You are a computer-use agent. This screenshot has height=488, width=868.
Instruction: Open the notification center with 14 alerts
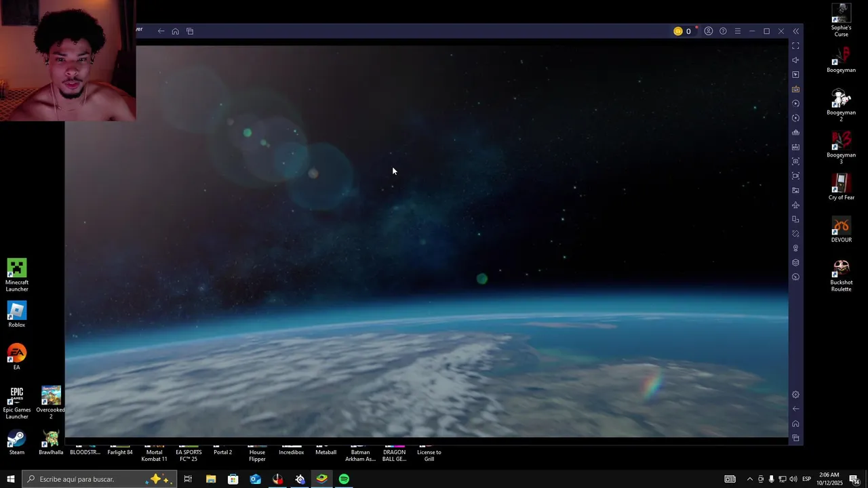coord(854,479)
